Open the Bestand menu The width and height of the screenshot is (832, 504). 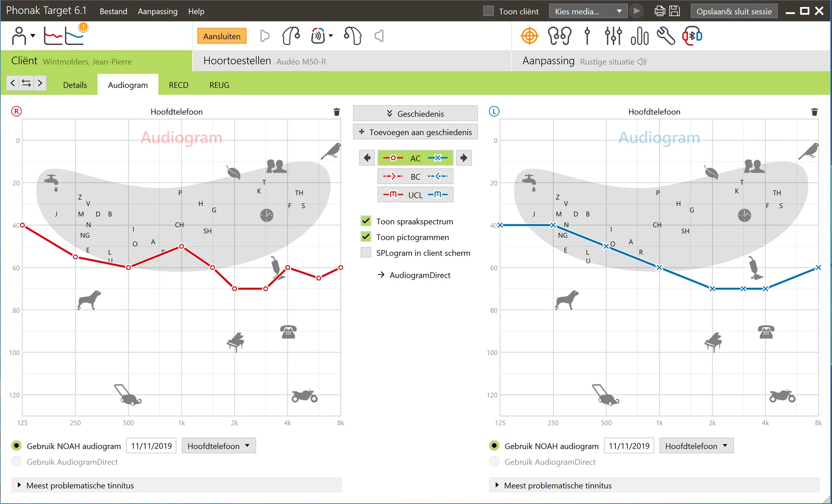pyautogui.click(x=113, y=11)
